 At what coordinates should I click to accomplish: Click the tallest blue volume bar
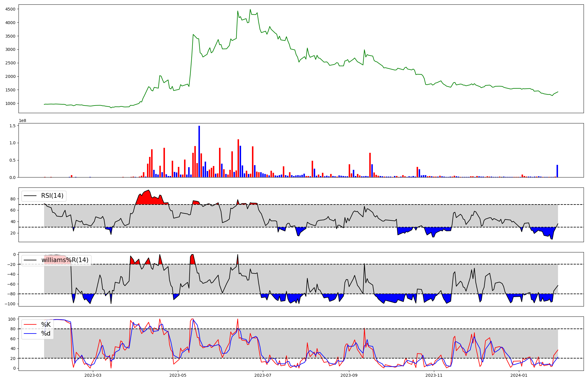point(199,152)
